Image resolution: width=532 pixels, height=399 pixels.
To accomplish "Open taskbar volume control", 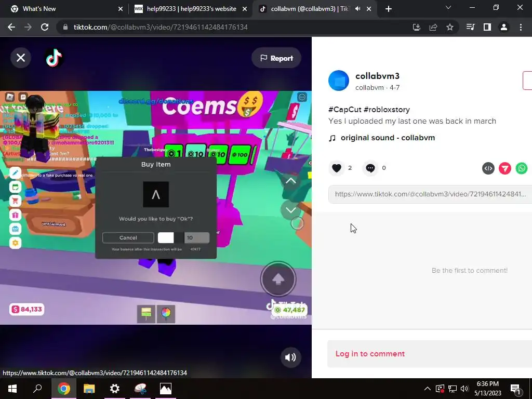I will click(464, 389).
